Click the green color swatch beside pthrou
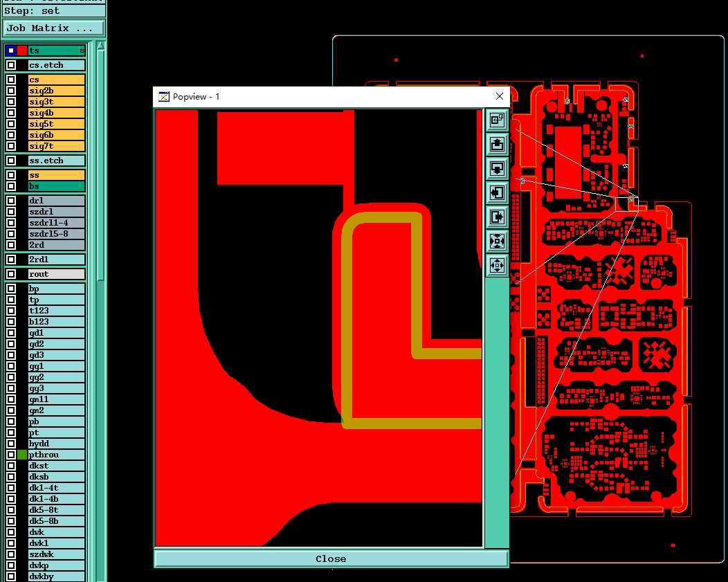The height and width of the screenshot is (582, 728). [22, 455]
